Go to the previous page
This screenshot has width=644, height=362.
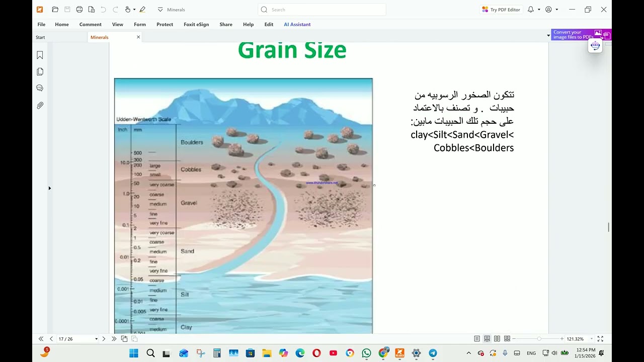(51, 339)
